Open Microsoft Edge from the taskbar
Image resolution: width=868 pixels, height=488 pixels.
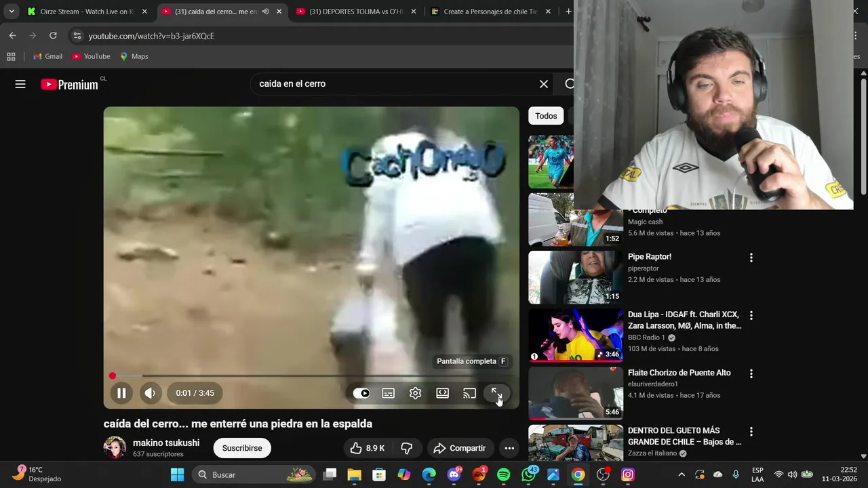click(x=429, y=475)
